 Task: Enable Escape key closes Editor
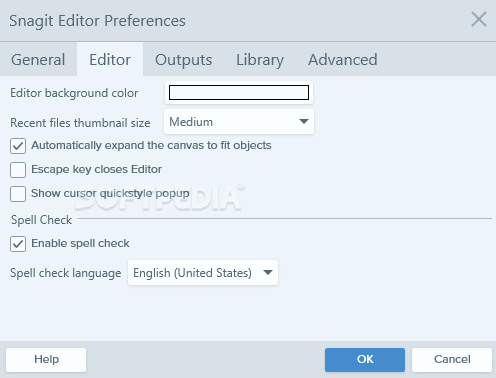click(x=18, y=170)
